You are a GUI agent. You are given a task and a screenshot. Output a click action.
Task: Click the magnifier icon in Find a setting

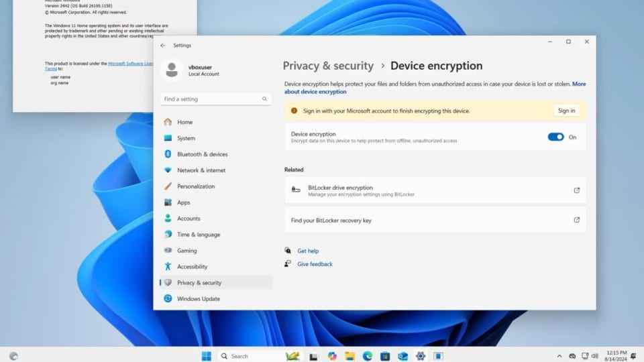[264, 99]
